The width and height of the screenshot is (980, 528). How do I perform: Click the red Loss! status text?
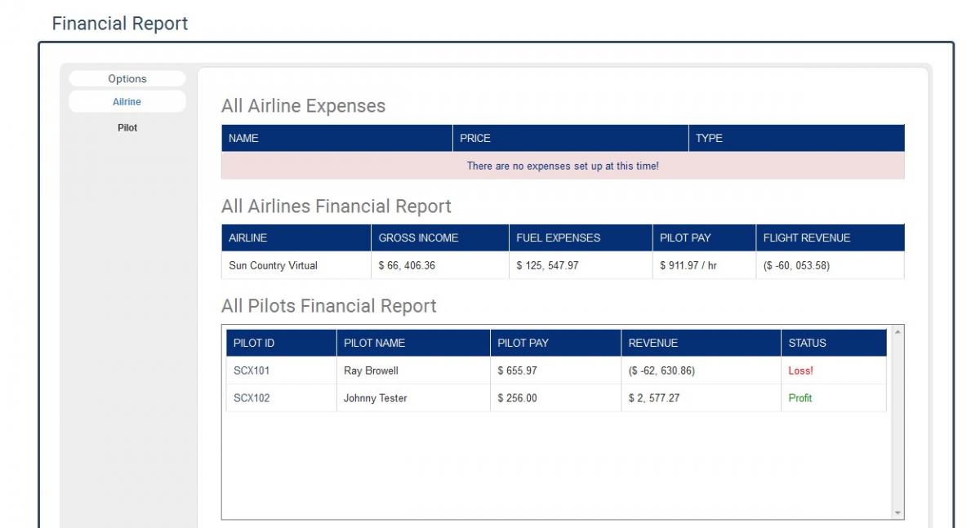point(800,370)
